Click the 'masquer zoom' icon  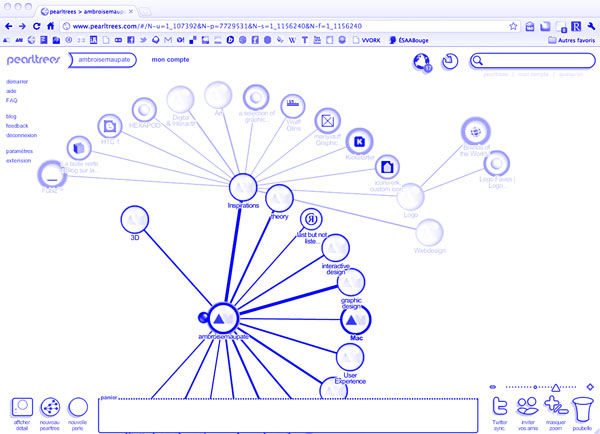556,406
